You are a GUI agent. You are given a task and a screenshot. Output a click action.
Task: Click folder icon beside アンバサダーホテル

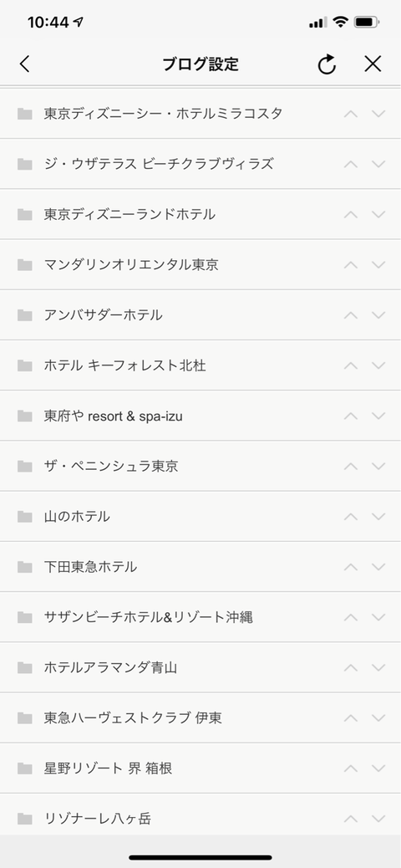tap(25, 315)
